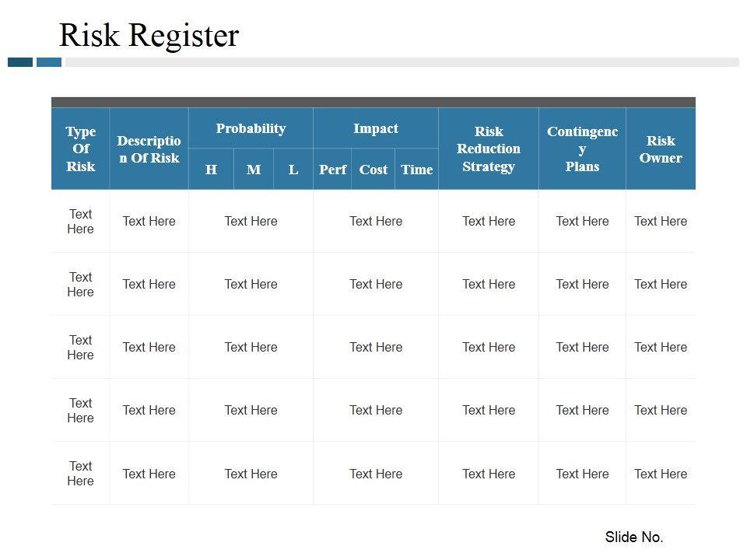The image size is (747, 560).
Task: Select the Probability header cell
Action: [251, 128]
